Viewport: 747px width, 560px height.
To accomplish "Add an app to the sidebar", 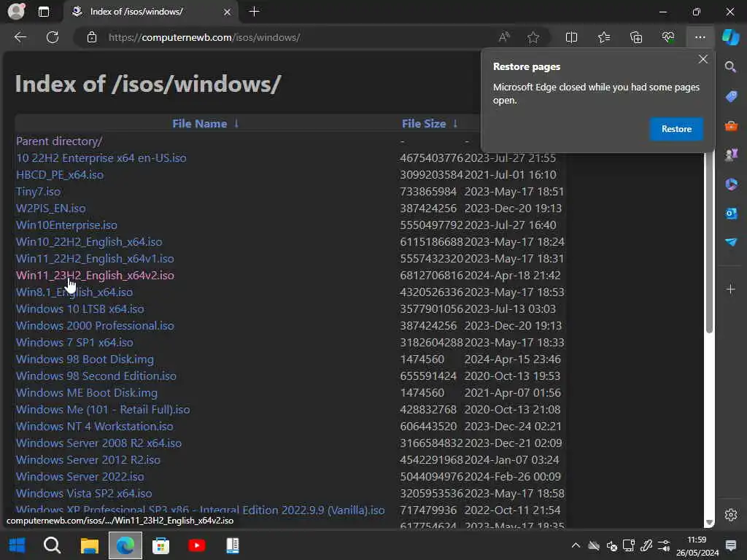I will point(731,289).
